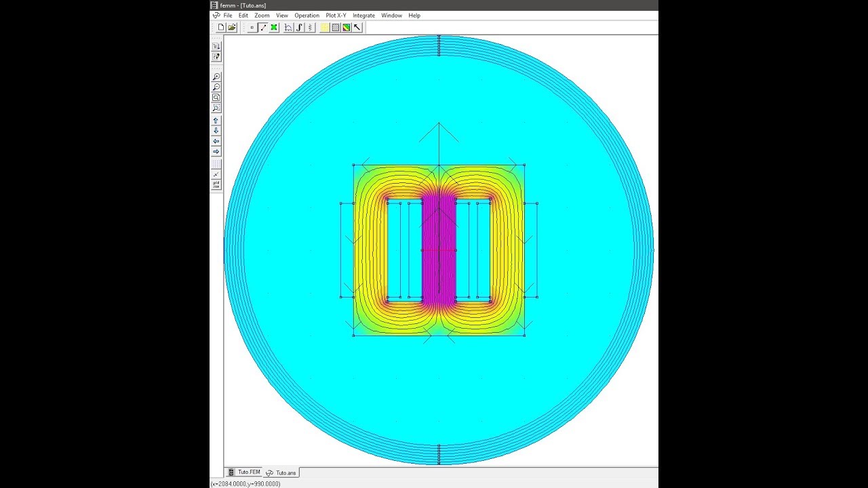Screen dimensions: 868x488
Task: Click the top icon in left sidebar
Action: point(216,46)
